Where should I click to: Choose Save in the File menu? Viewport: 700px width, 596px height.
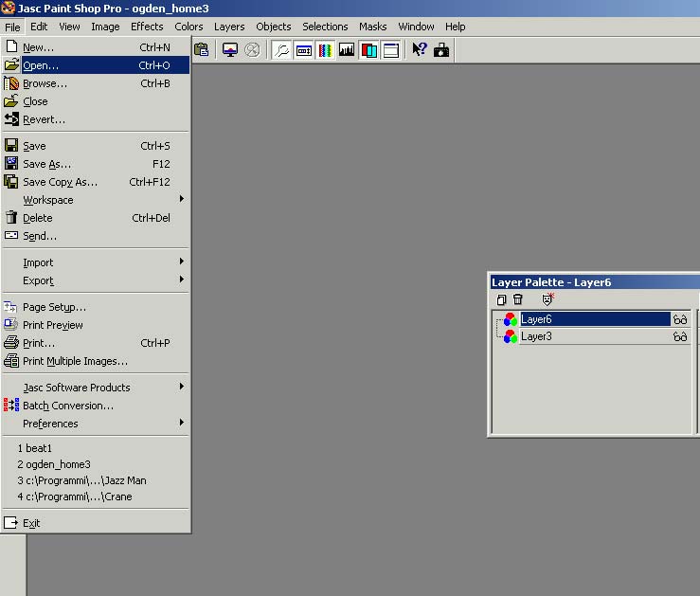pyautogui.click(x=96, y=146)
